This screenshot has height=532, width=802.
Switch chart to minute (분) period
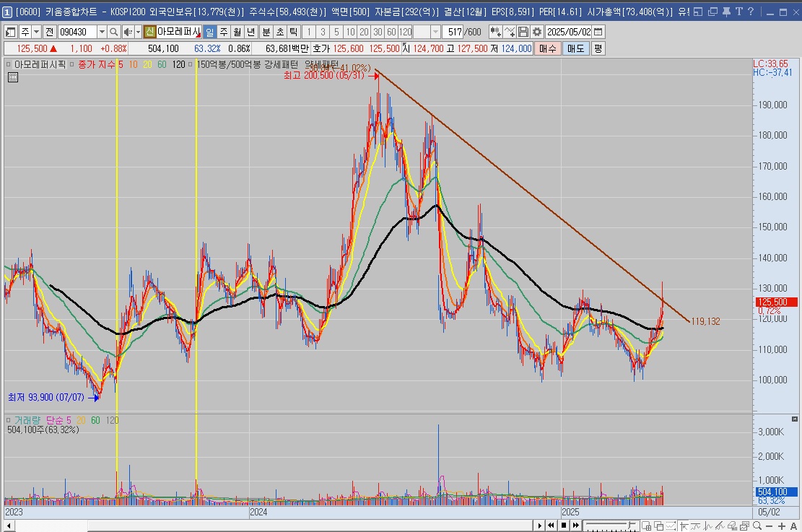[x=266, y=32]
